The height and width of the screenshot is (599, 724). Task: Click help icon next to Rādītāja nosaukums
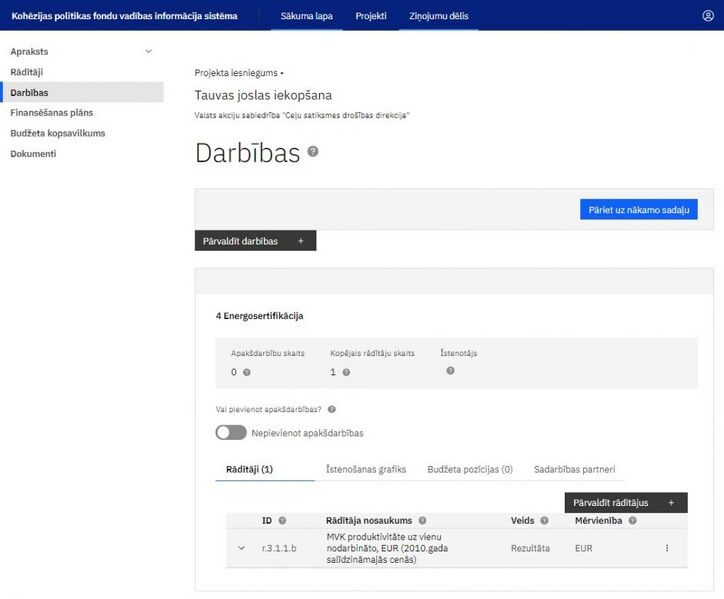422,521
